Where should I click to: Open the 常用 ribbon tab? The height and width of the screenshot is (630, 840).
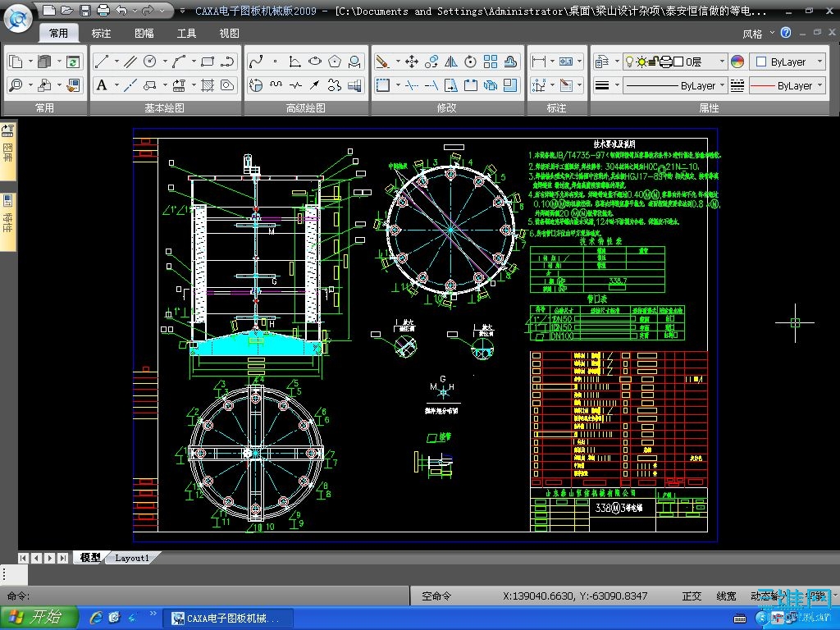58,33
